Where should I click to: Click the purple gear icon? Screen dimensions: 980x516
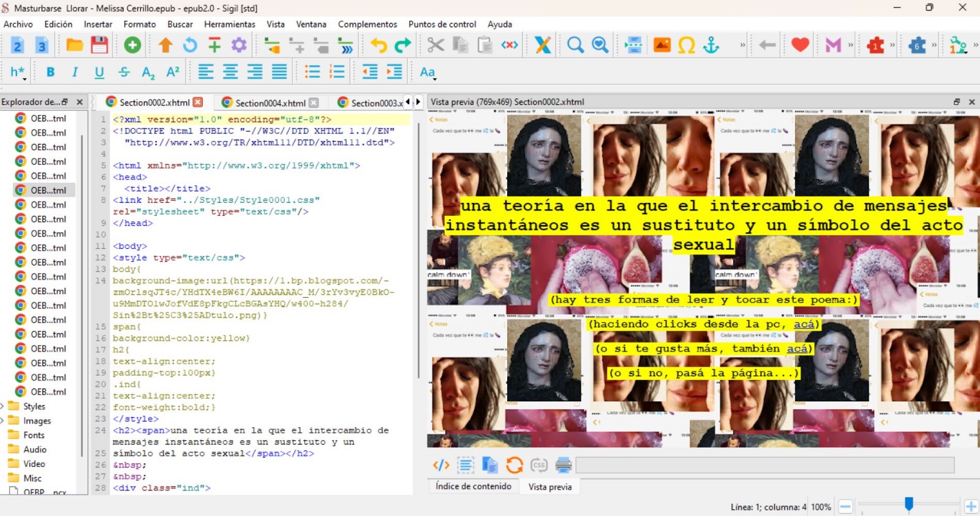click(239, 45)
